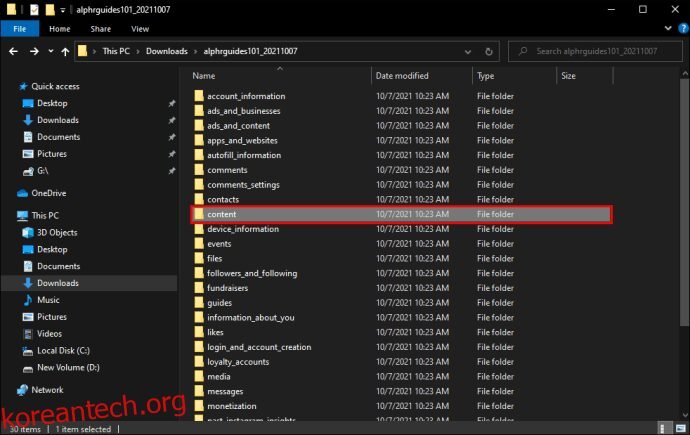
Task: Select the account_information folder icon
Action: (199, 96)
